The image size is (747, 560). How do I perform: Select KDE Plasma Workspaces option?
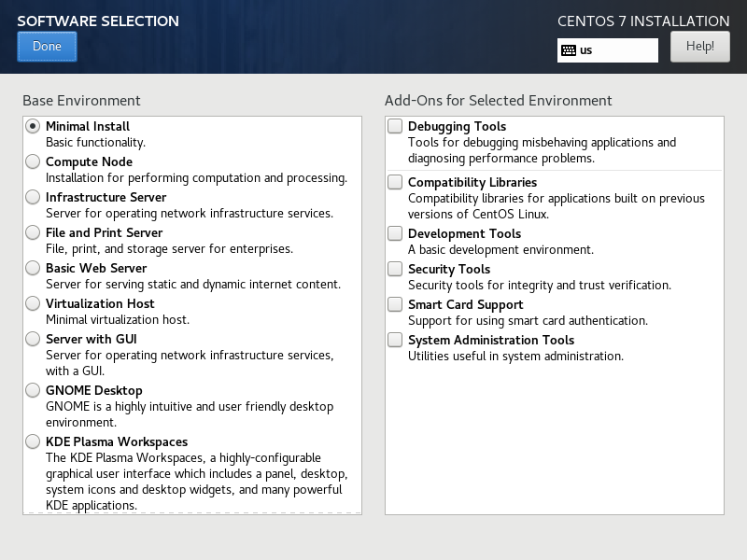(x=33, y=441)
